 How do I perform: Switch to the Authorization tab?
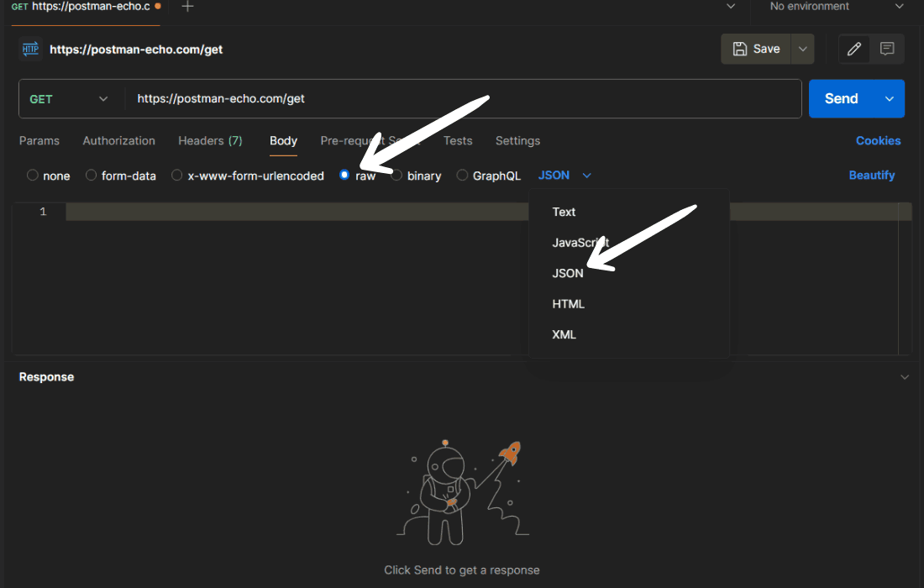point(119,141)
